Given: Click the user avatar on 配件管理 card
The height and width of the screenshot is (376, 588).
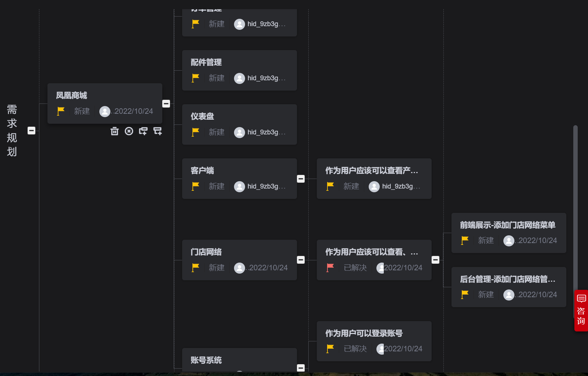Looking at the screenshot, I should pos(240,78).
